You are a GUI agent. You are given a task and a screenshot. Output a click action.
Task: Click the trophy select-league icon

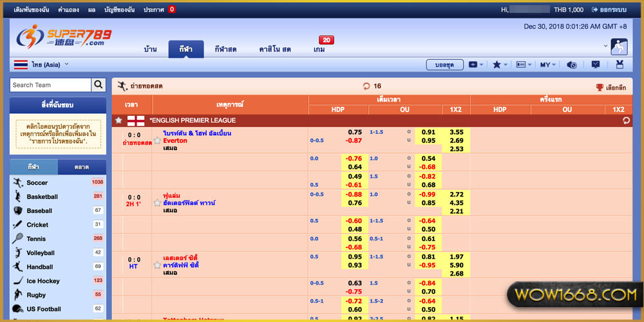[x=600, y=88]
